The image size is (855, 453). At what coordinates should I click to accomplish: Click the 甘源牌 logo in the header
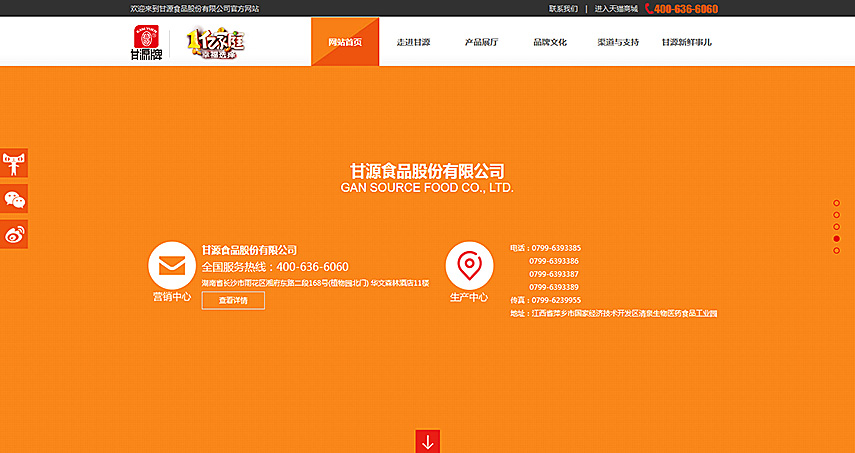(x=146, y=43)
